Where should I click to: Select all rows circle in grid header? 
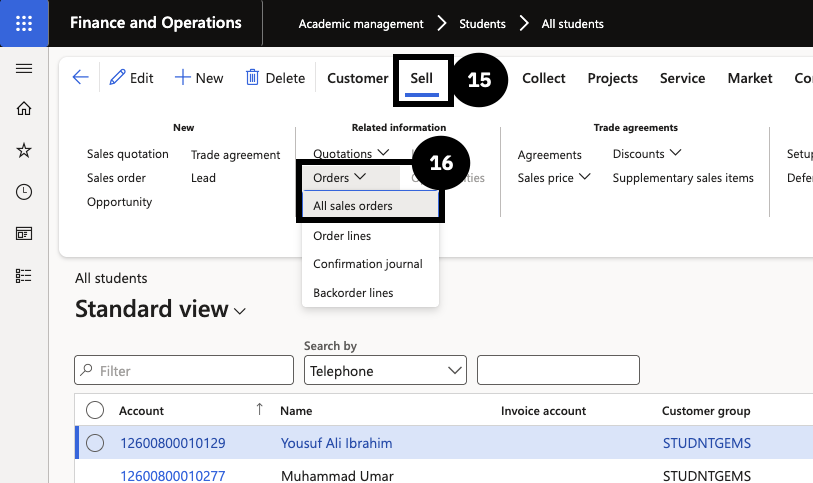(x=95, y=410)
